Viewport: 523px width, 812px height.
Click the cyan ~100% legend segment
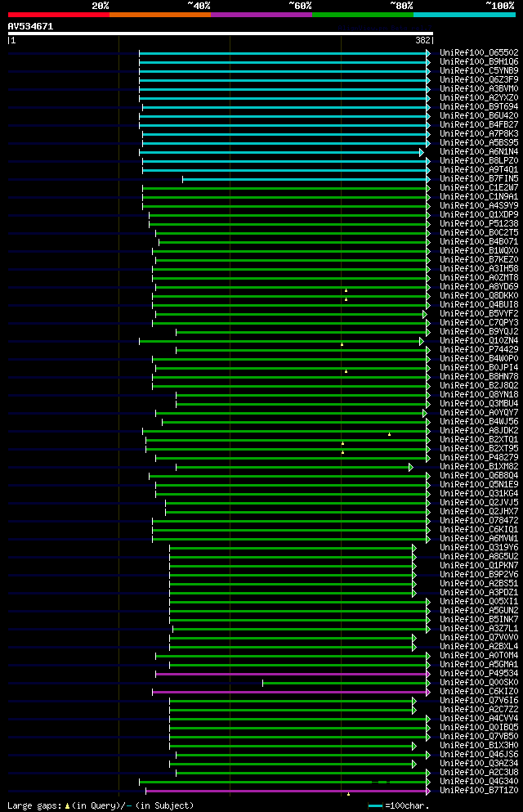[464, 15]
